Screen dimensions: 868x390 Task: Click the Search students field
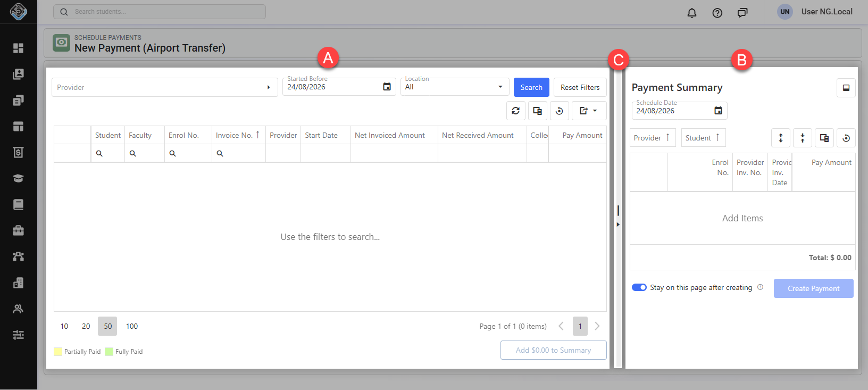[160, 12]
